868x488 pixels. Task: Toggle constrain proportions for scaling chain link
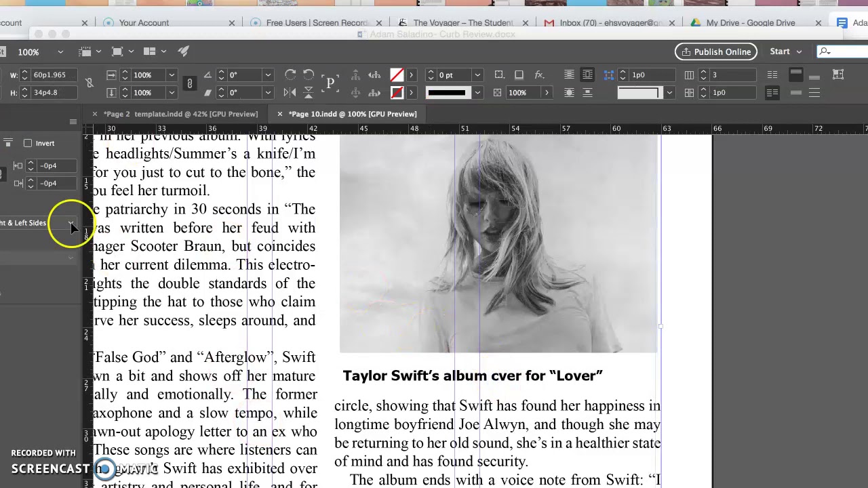click(190, 83)
